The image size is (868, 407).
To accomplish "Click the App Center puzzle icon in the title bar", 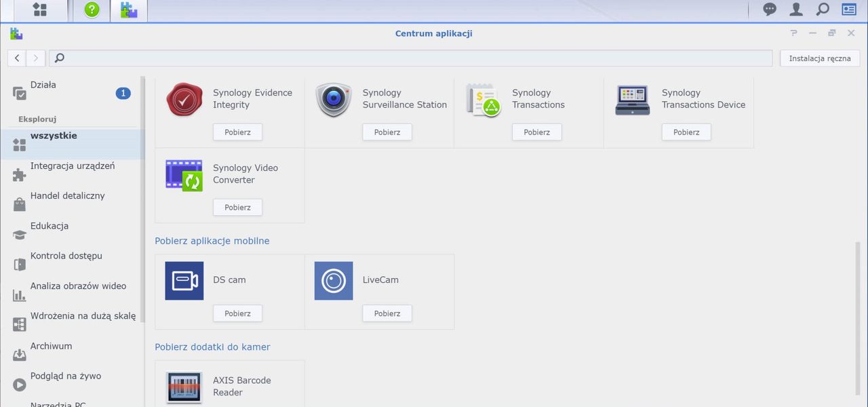I will tap(16, 33).
